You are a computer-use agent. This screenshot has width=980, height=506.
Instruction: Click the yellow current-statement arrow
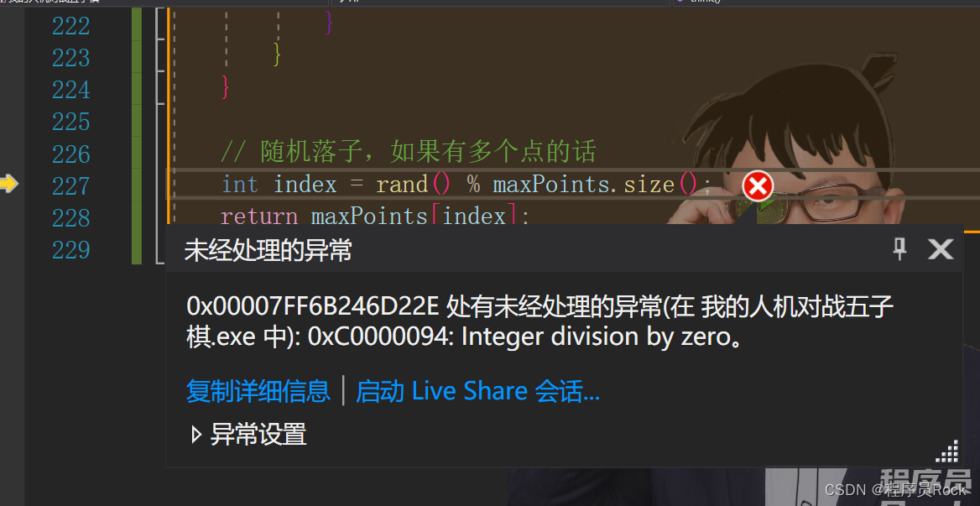click(8, 184)
